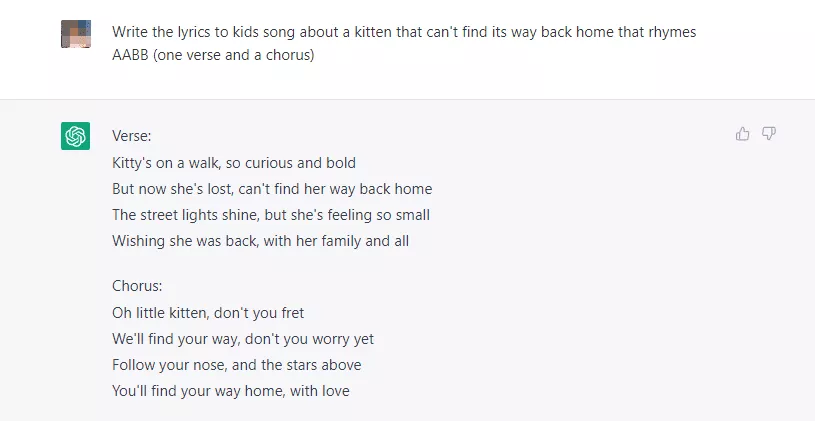Image resolution: width=815 pixels, height=421 pixels.
Task: Click the line "You'll find your way home, with love"
Action: point(231,390)
